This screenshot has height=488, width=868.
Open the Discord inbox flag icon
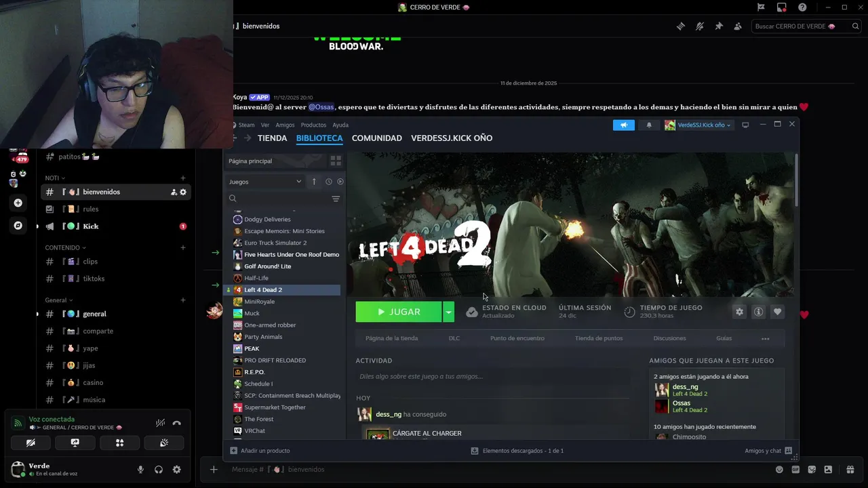761,7
